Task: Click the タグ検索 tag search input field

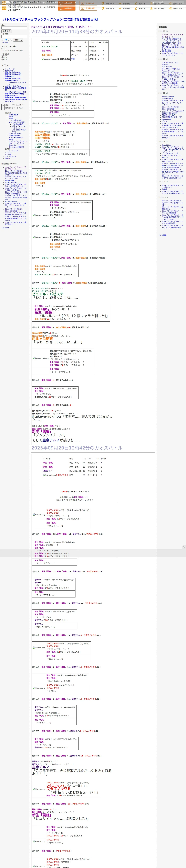Action: pos(14,36)
